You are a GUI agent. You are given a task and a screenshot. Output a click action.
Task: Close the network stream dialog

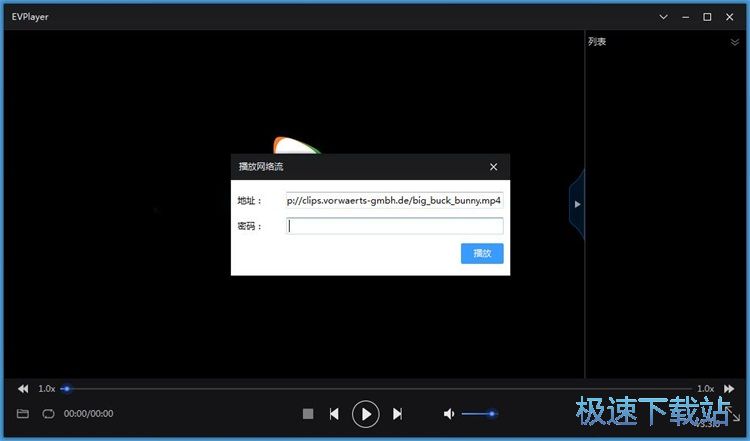click(494, 166)
